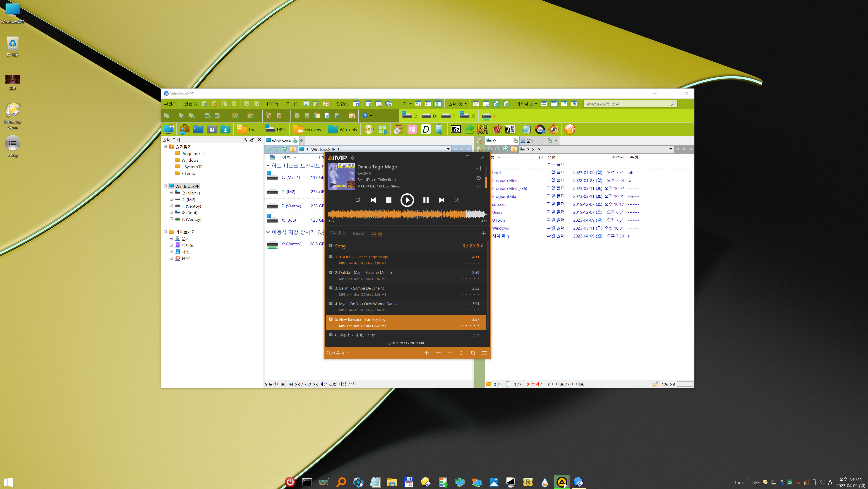This screenshot has width=868, height=489.
Task: Collapse the 즐겨찾기 tree node
Action: point(165,147)
